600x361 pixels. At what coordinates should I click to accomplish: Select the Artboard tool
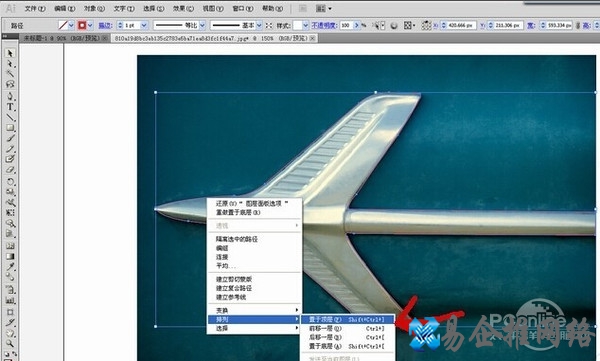[10, 312]
